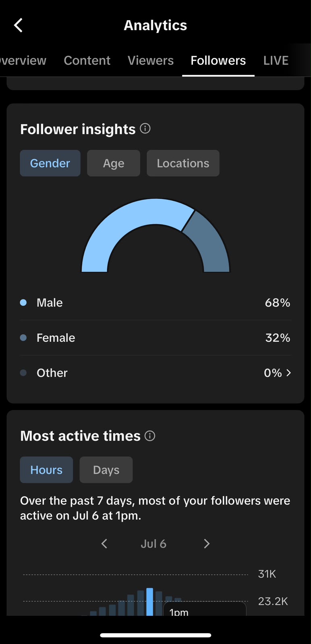Image resolution: width=311 pixels, height=644 pixels.
Task: Go to previous day arrow
Action: click(104, 544)
